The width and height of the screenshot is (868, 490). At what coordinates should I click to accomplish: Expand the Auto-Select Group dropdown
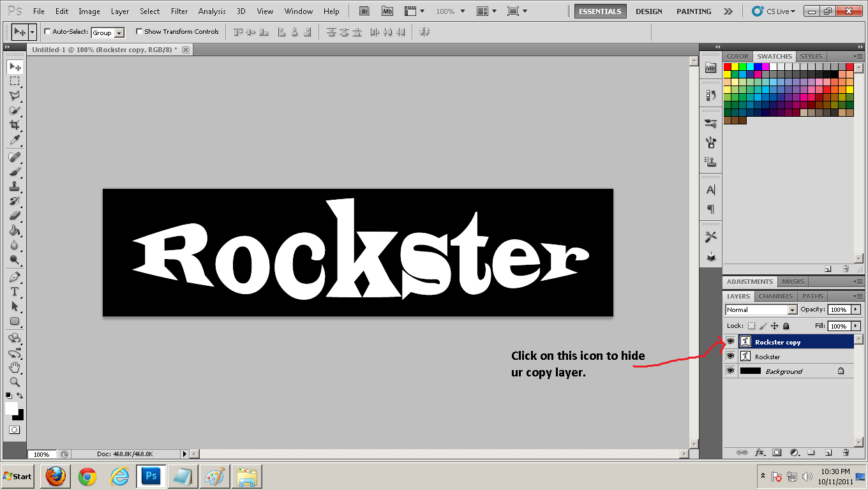119,33
